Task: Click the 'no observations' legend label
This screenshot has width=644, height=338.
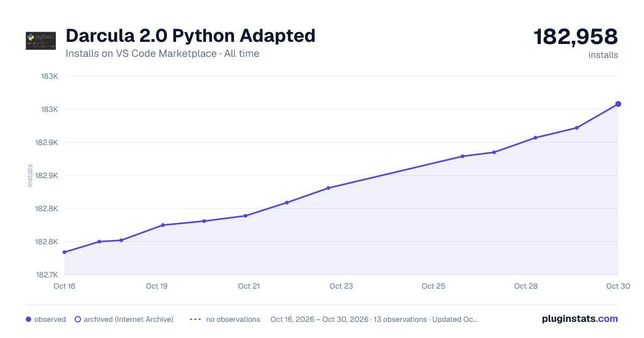Action: 233,319
